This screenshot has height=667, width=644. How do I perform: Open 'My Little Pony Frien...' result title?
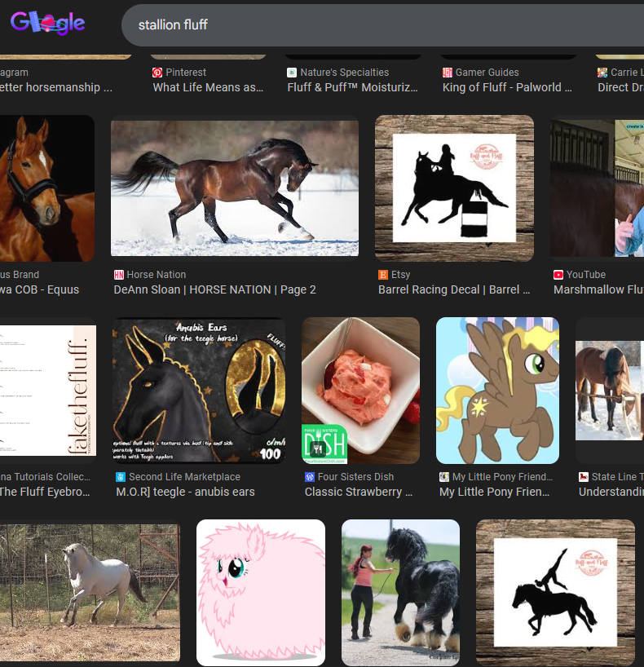click(494, 492)
